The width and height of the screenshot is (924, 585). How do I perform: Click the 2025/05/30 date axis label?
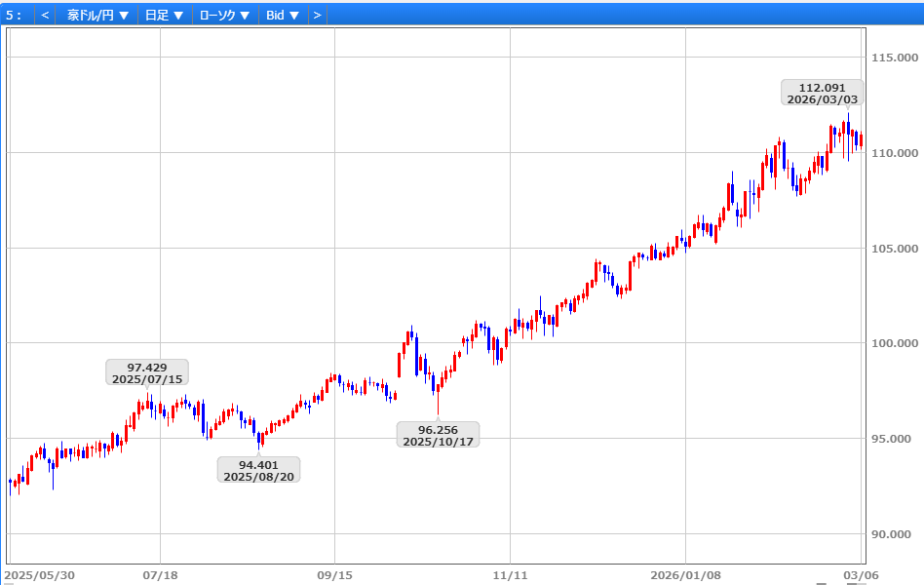pos(39,575)
